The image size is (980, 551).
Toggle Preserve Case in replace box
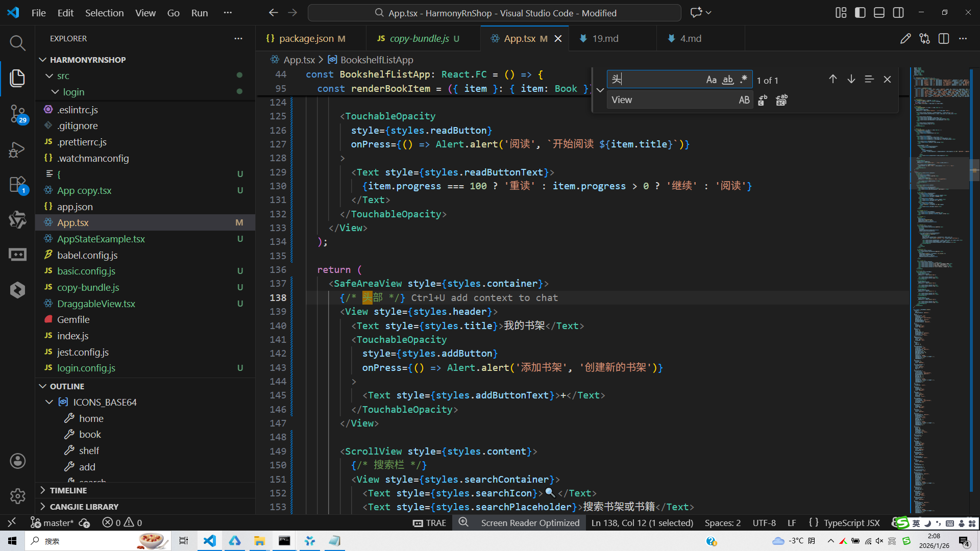point(744,100)
